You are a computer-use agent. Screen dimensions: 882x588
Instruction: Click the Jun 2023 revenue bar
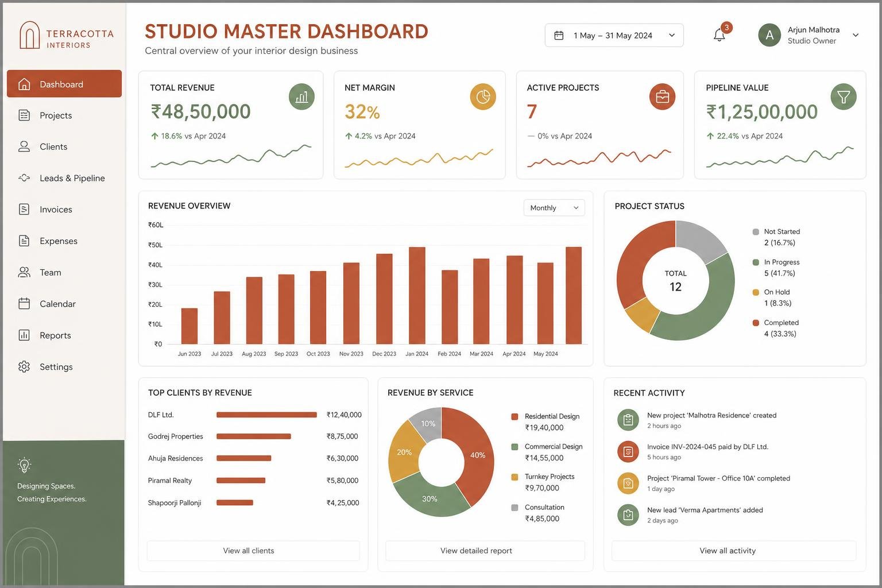[x=189, y=326]
